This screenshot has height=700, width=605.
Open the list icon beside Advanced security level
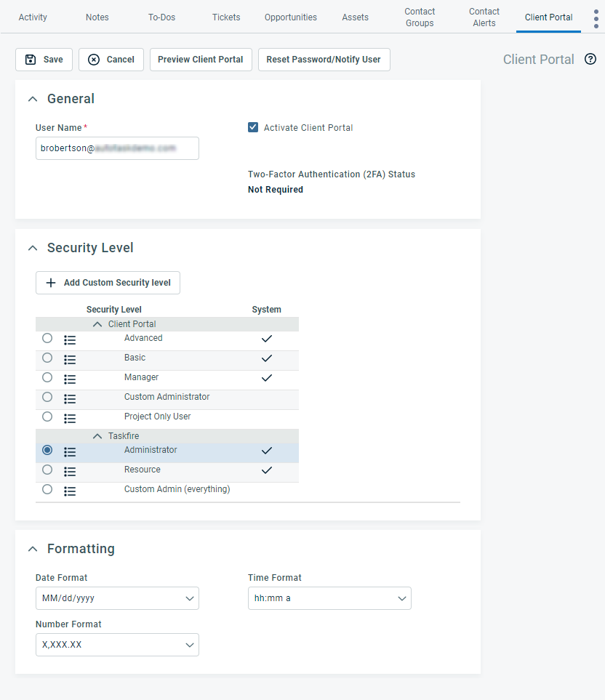70,339
